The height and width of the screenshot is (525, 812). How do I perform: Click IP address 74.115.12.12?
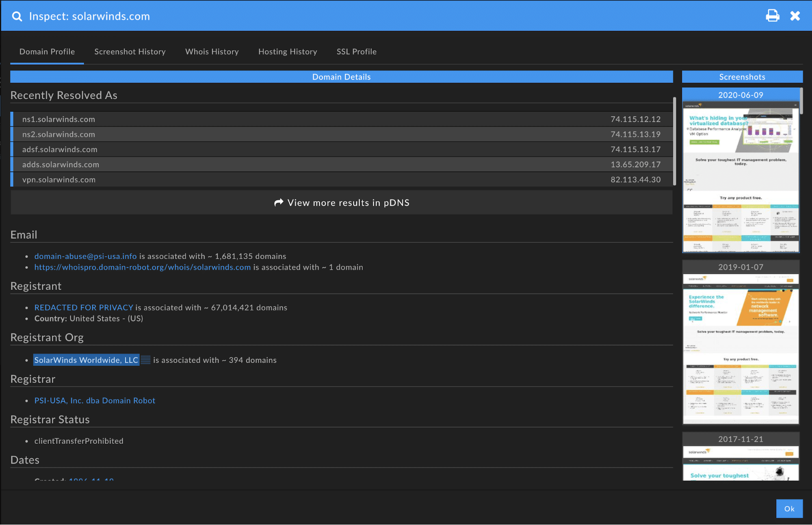[x=635, y=119]
